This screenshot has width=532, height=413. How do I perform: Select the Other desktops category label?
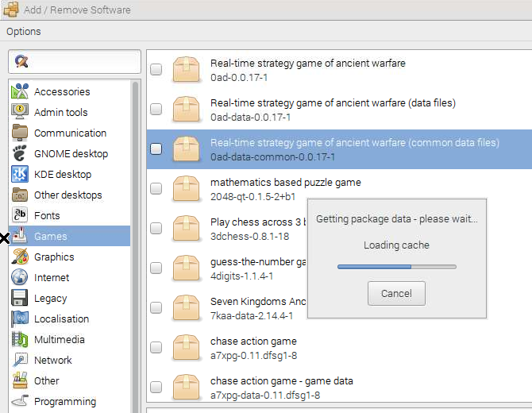pyautogui.click(x=67, y=195)
